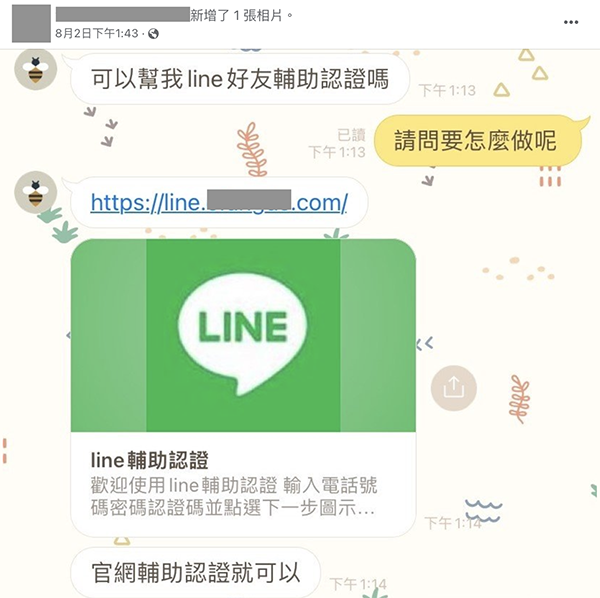Click the 新增了1張相片 post text
Image resolution: width=600 pixels, height=598 pixels.
(x=241, y=15)
